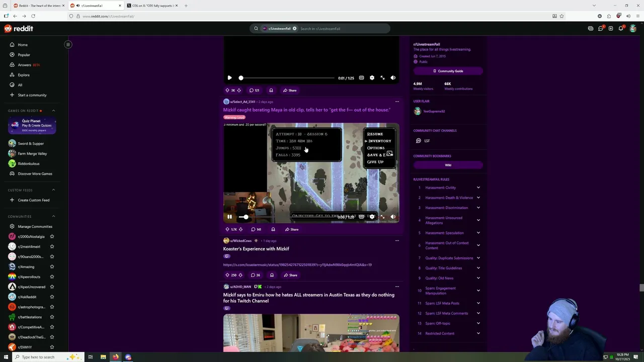Give award to the Mizkif Maya post
Screen dimensions: 644x362
coord(273,229)
